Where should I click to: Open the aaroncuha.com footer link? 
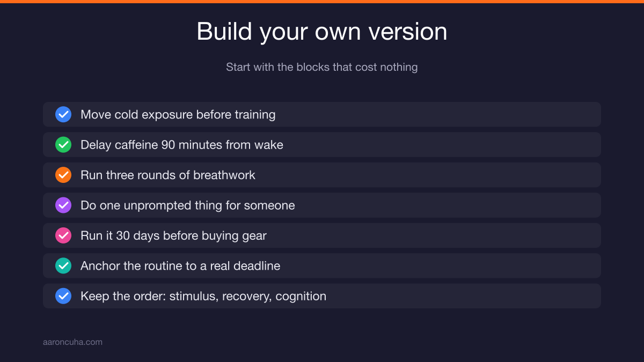(72, 342)
